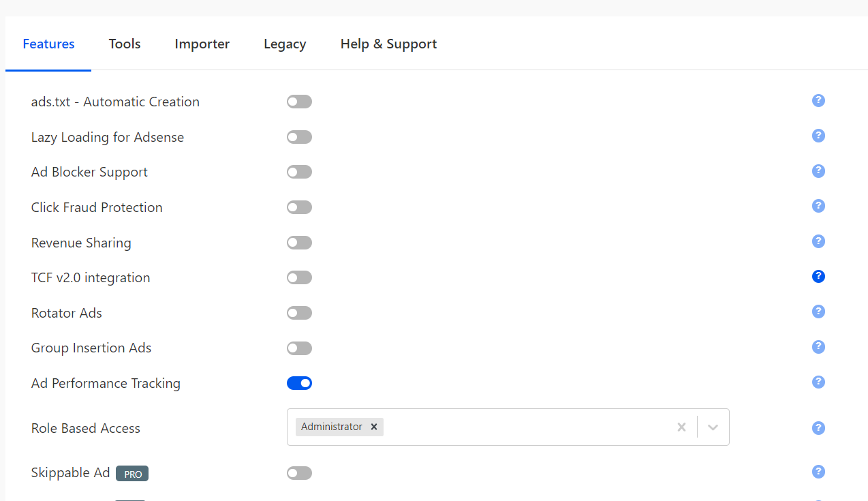Turn on Revenue Sharing switch
Screen dimensions: 868x501
click(x=299, y=243)
